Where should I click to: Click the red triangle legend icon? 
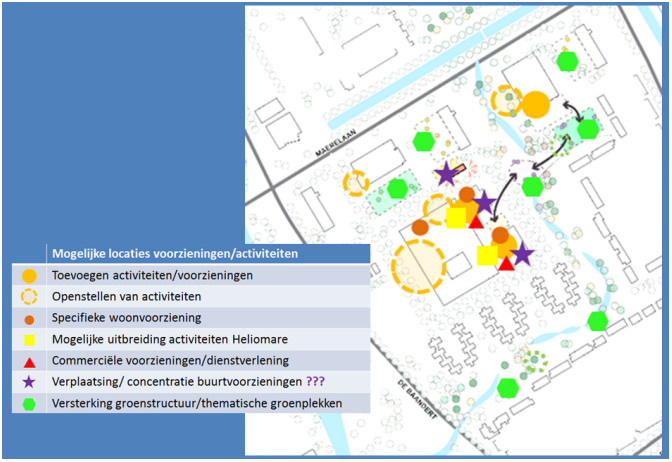click(29, 363)
